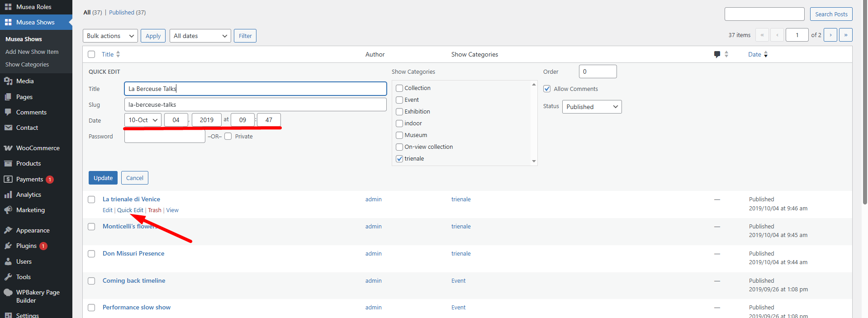Click the Date column sort arrows

pos(766,54)
